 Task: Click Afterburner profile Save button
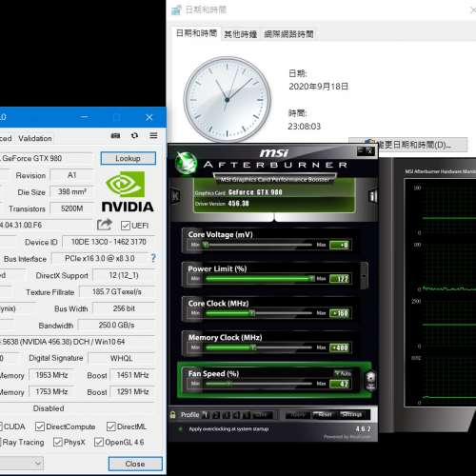click(x=262, y=415)
